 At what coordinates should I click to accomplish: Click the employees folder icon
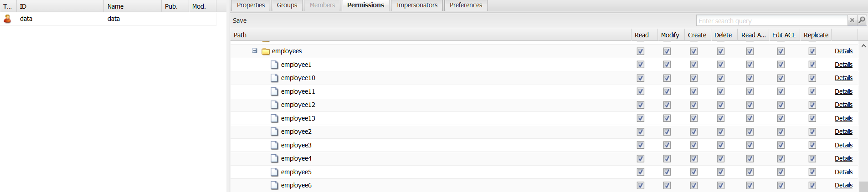coord(266,51)
